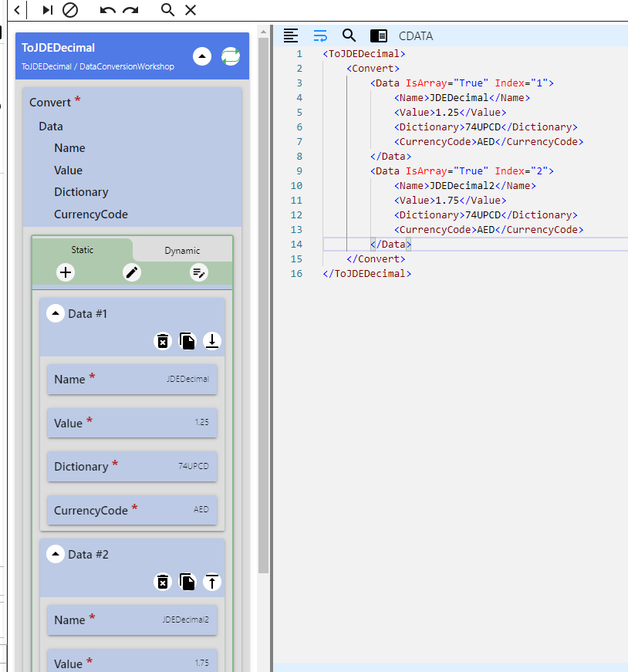Edit the Data #1 CurrencyCode field AED
The image size is (628, 672).
point(132,510)
